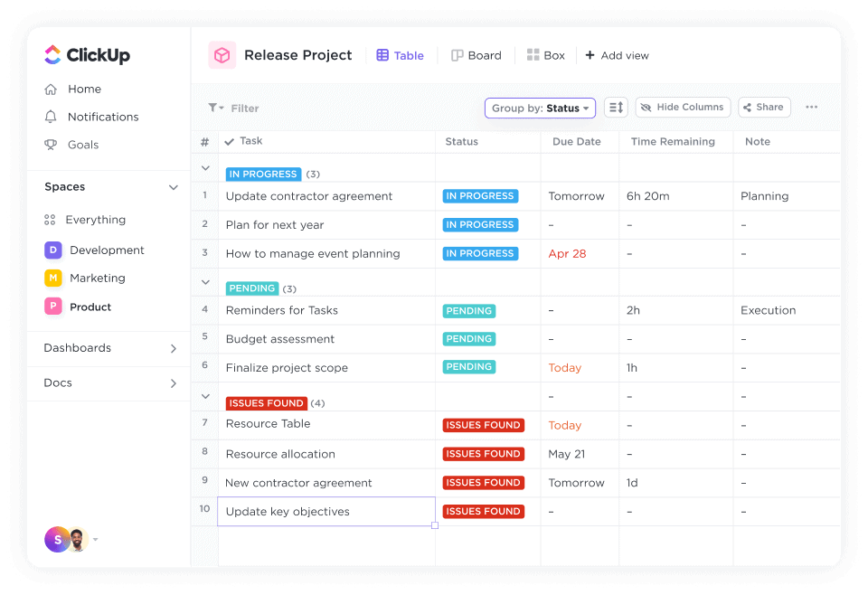Collapse the PENDING group
The image size is (868, 595).
[205, 282]
